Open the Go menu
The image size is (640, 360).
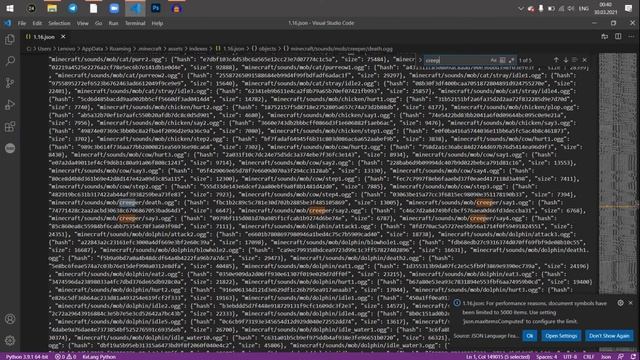(x=98, y=23)
